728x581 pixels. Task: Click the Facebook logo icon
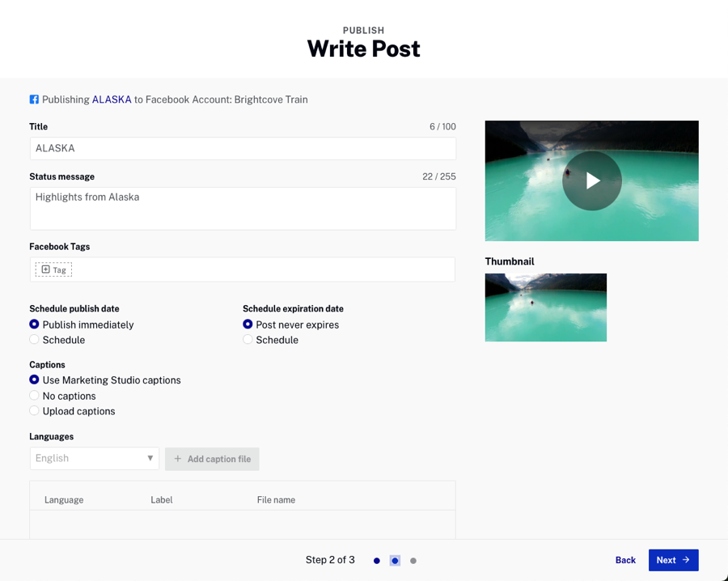[34, 100]
